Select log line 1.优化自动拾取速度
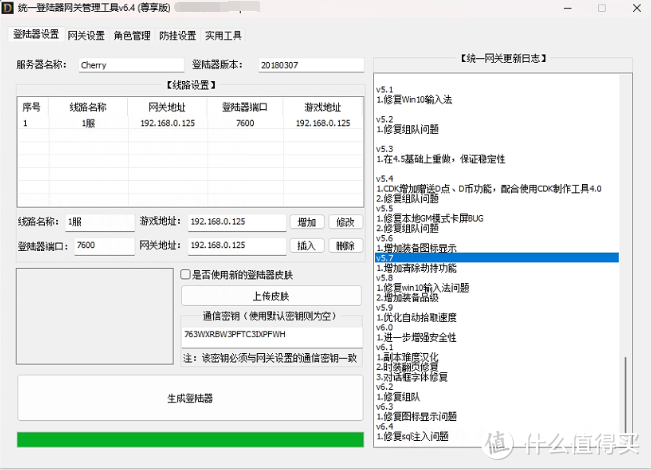The width and height of the screenshot is (651, 470). (416, 318)
